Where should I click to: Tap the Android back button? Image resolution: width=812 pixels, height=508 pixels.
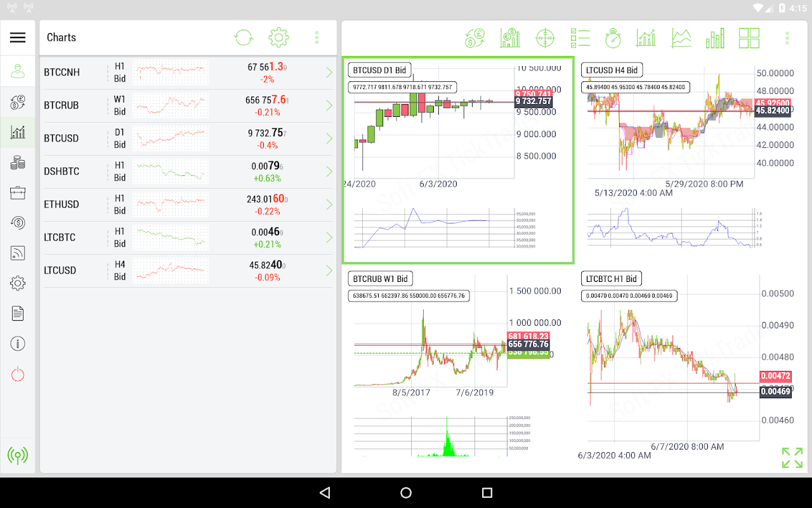pos(325,493)
